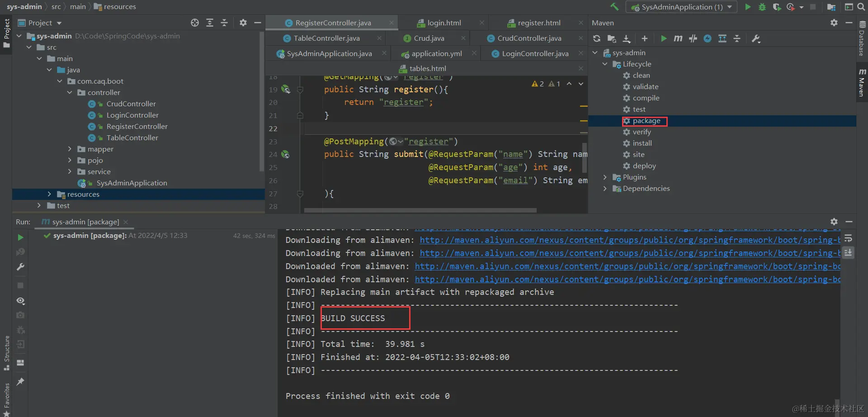This screenshot has height=417, width=868.
Task: Open the register.html editor tab
Action: coord(539,23)
